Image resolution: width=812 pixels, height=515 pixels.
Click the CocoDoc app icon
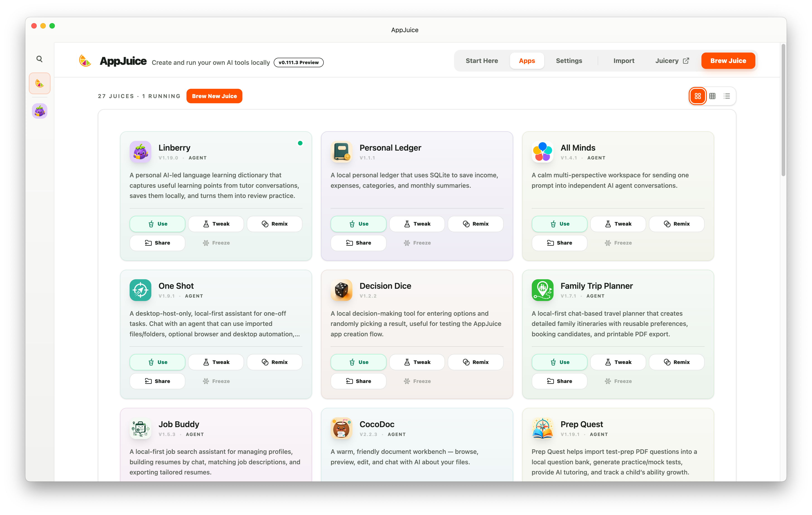point(341,428)
